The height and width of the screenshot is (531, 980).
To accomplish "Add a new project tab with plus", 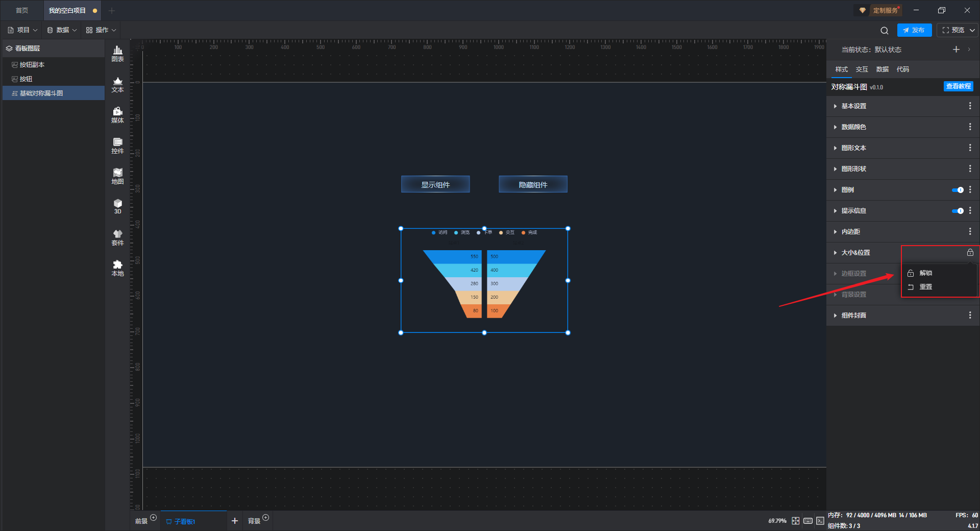I will (x=112, y=10).
